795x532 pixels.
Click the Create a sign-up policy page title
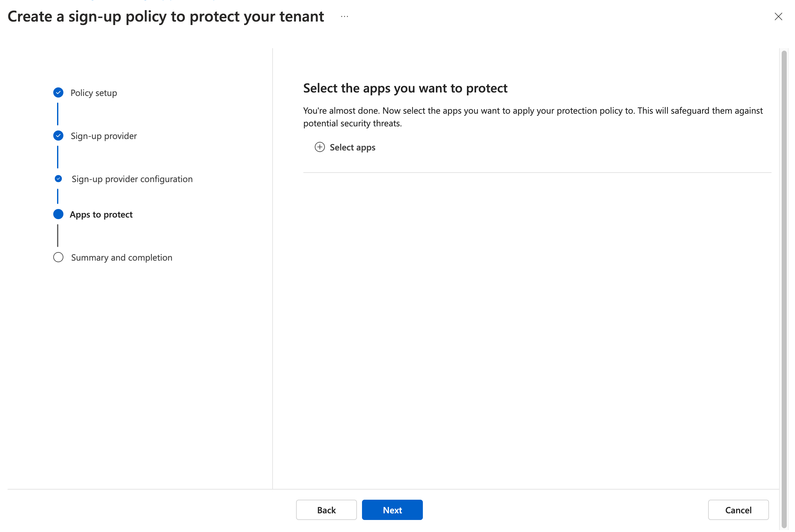(x=166, y=16)
